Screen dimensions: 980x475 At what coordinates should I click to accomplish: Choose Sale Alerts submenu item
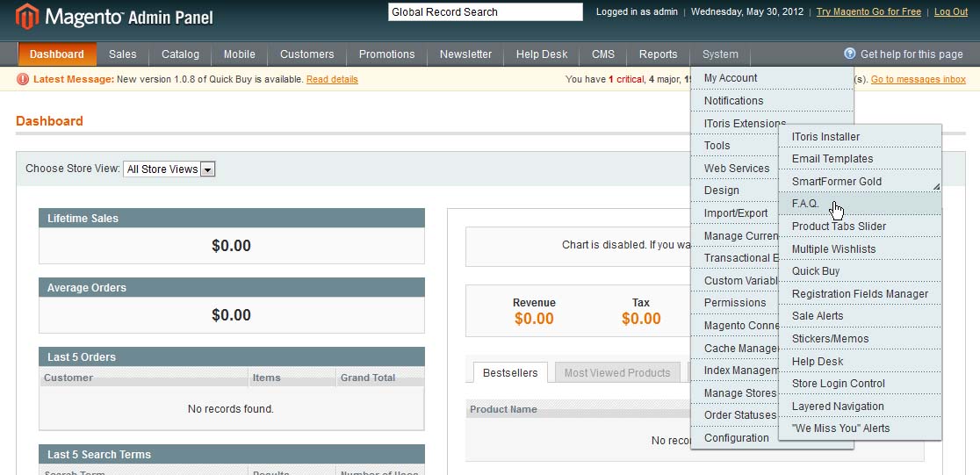pos(860,316)
